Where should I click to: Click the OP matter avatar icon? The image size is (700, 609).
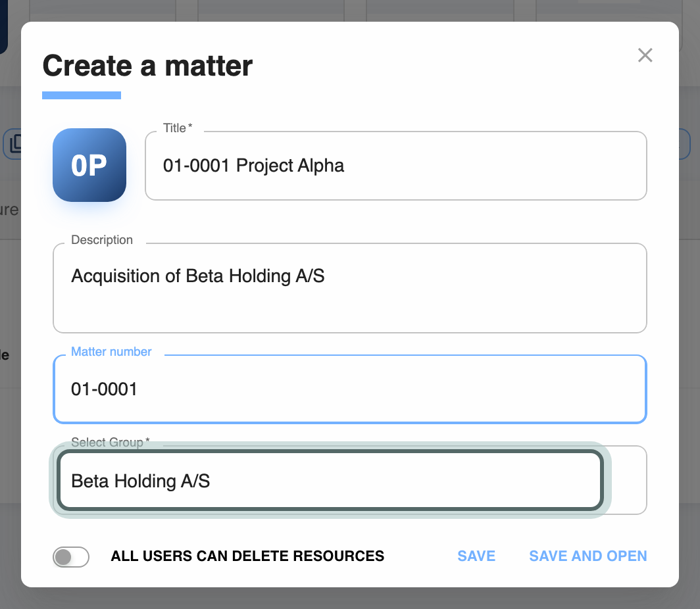(x=89, y=165)
